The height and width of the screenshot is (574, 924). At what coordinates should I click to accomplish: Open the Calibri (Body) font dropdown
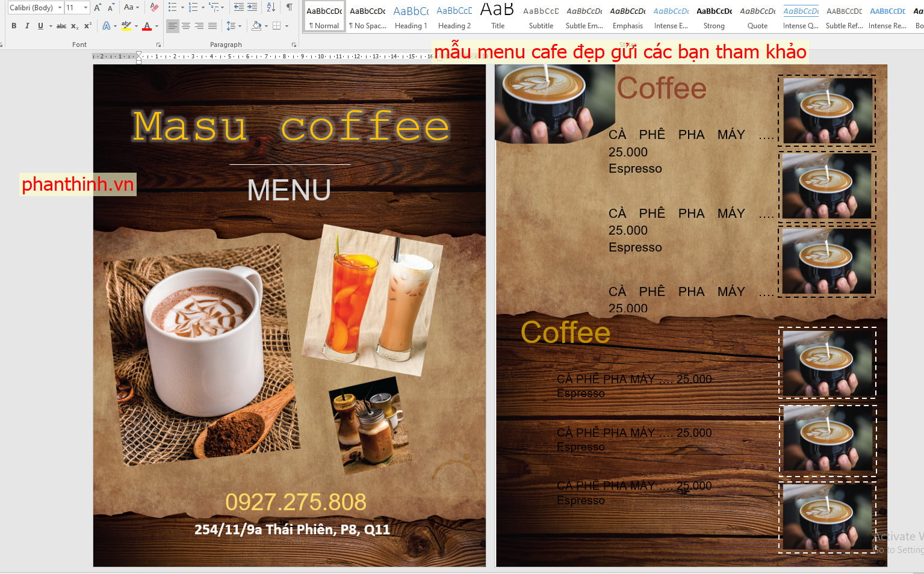pos(60,8)
